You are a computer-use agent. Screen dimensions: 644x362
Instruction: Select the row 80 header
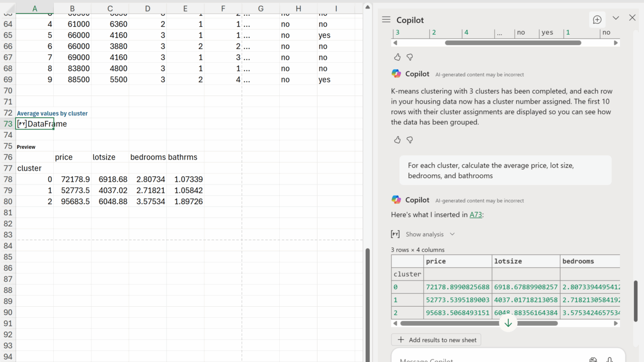tap(8, 202)
